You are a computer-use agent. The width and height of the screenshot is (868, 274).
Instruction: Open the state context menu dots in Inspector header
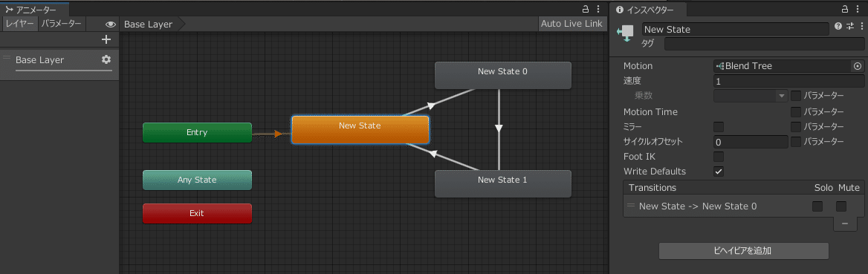point(861,27)
